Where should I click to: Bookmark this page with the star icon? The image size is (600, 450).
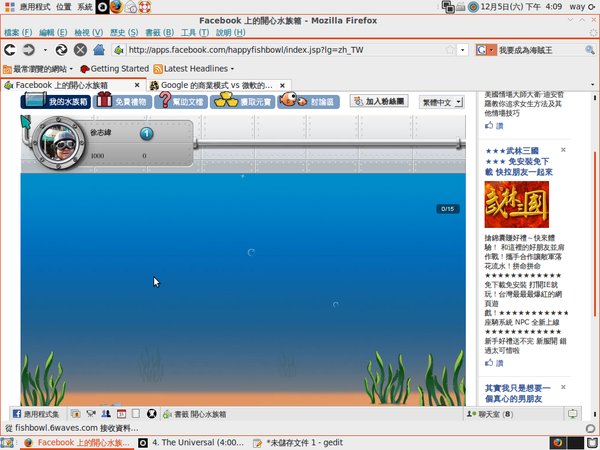[450, 50]
